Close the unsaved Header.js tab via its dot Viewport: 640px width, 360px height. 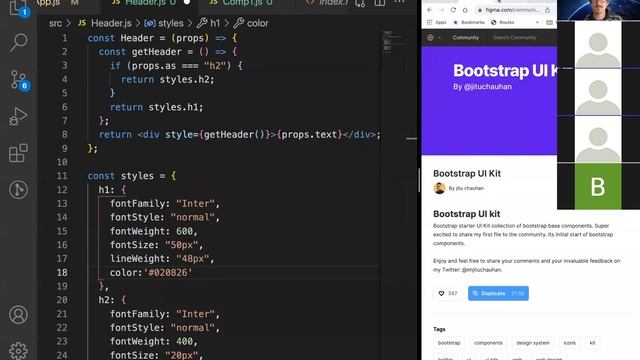point(187,2)
